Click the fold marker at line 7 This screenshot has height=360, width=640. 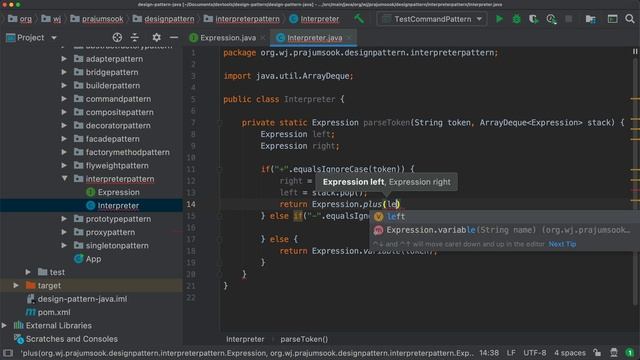click(219, 122)
